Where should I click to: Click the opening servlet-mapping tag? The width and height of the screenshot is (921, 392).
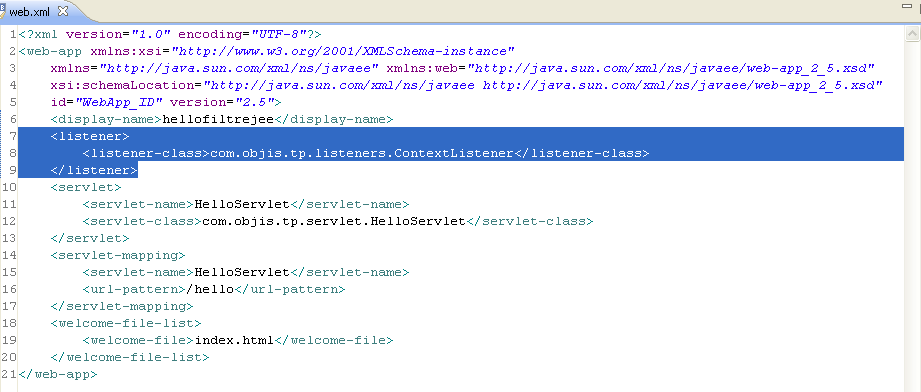pos(118,256)
